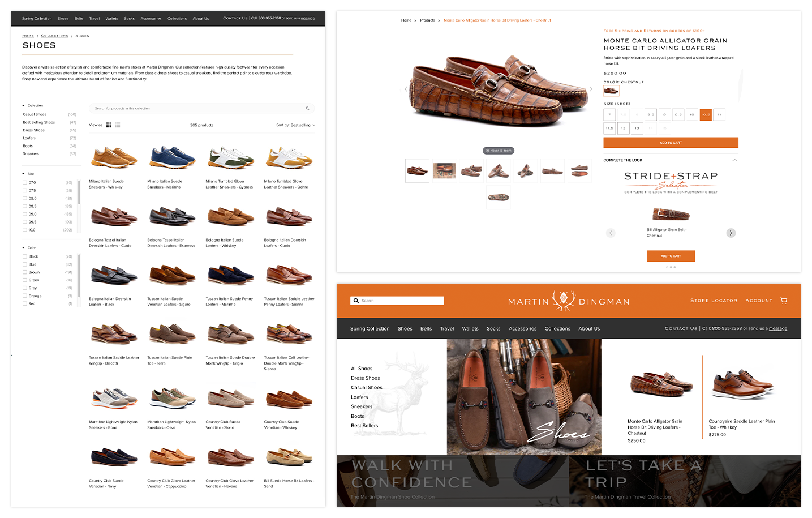
Task: Check the Grey color filter
Action: click(x=24, y=288)
